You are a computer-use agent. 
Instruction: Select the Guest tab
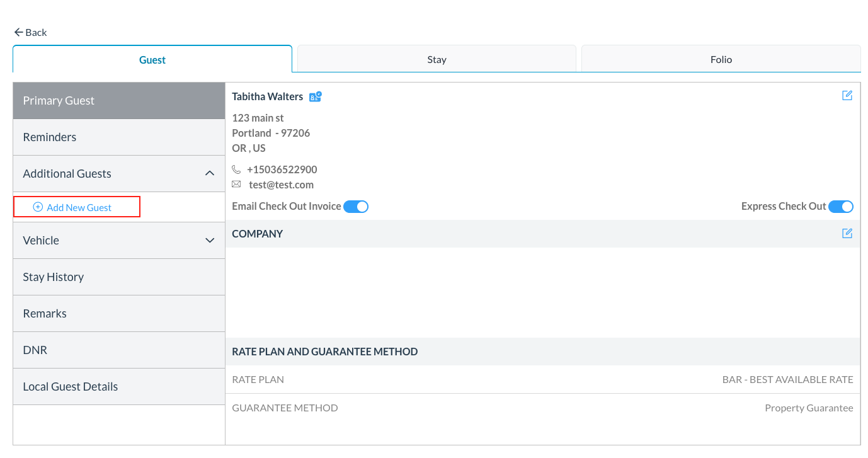[152, 60]
